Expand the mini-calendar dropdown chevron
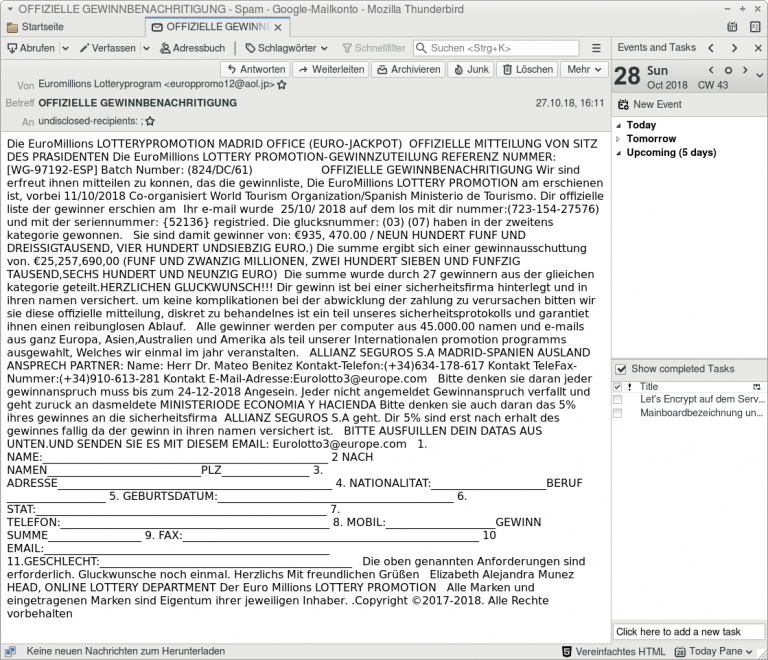 click(759, 76)
